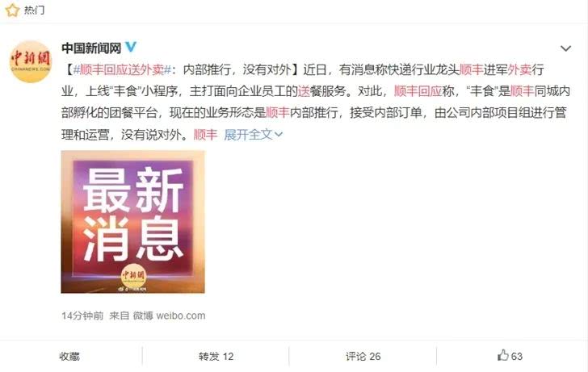Open the 最新消息 image thumbnail
The height and width of the screenshot is (372, 588).
point(132,222)
